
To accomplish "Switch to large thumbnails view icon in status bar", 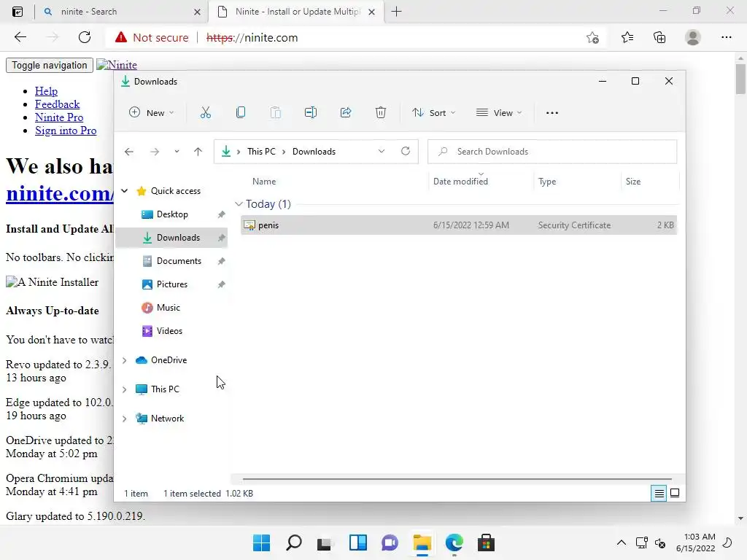I will pos(675,494).
